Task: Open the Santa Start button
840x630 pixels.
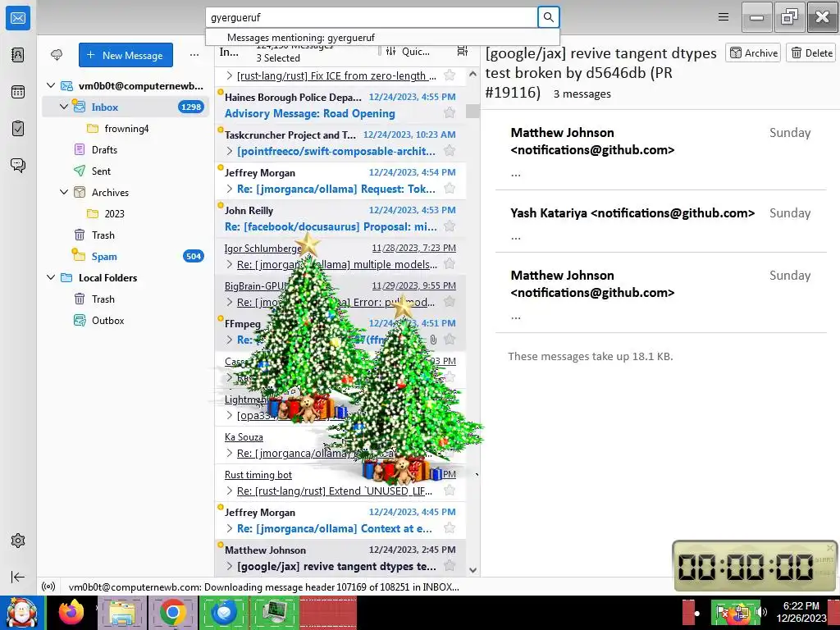Action: (x=21, y=612)
